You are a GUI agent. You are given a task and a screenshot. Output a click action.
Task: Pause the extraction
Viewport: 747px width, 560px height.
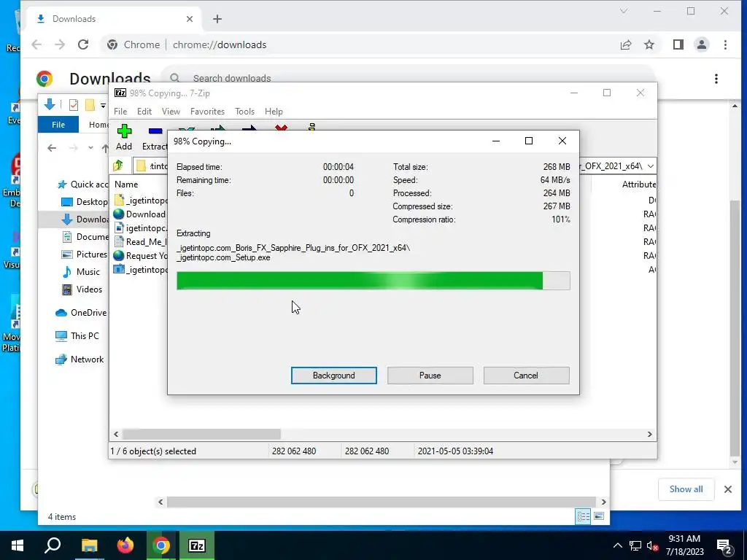(x=430, y=376)
